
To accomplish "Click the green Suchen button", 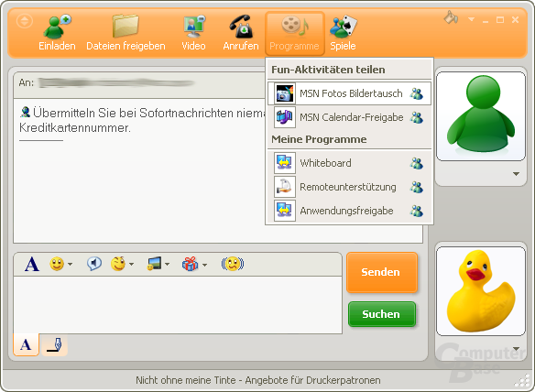I will coord(382,314).
